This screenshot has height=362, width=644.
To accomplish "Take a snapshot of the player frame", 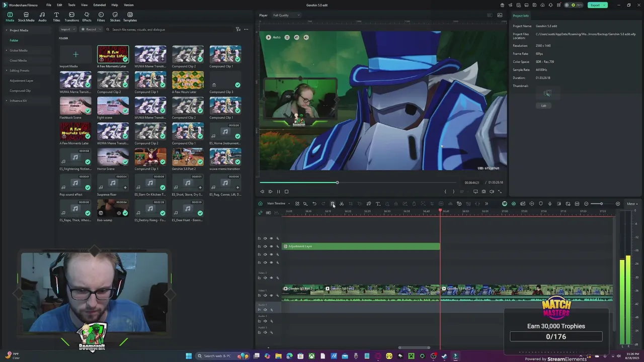I will point(484,192).
